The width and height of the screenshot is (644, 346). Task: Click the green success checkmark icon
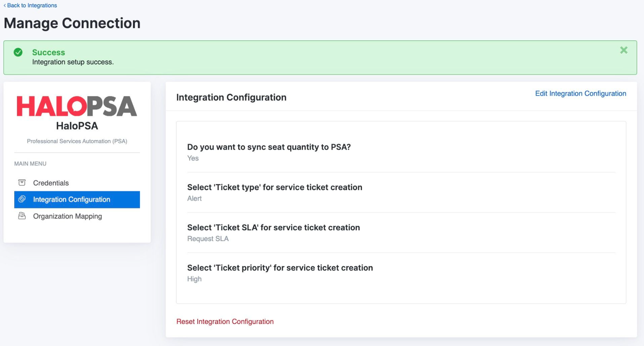[x=18, y=52]
